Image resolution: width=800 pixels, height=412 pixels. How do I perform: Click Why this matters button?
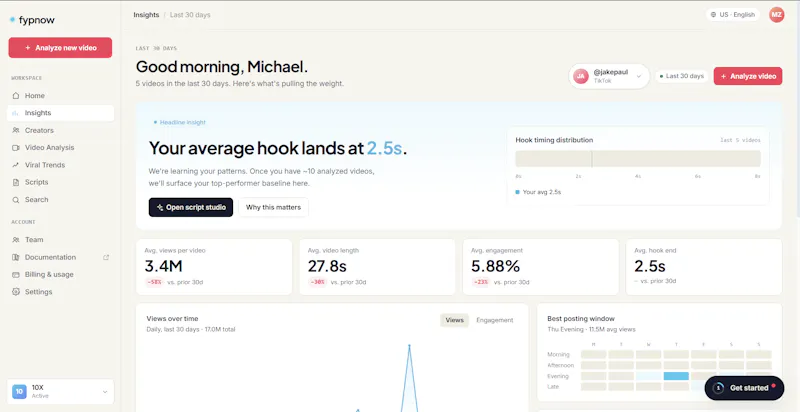point(273,208)
